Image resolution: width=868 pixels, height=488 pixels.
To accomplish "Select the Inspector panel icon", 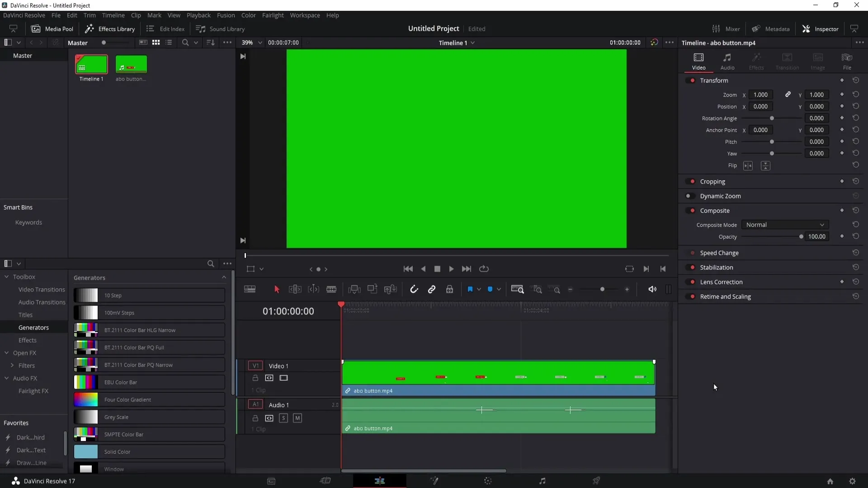I will click(807, 28).
